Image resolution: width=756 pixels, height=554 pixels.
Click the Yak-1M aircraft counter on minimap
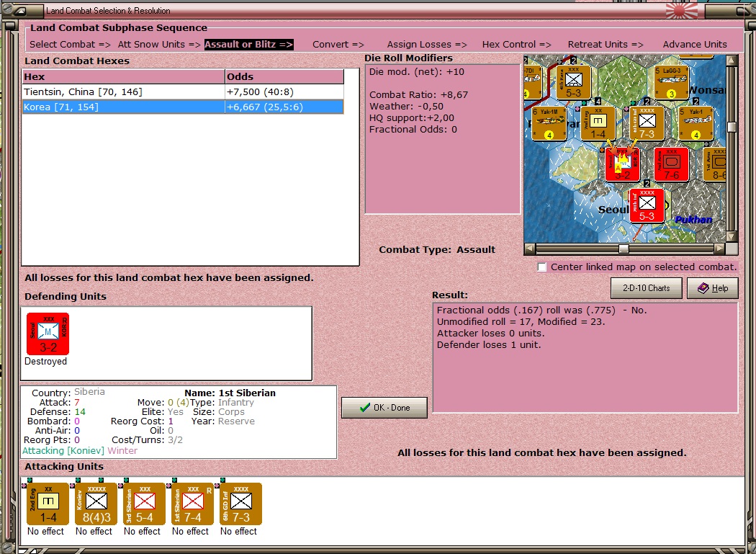(549, 123)
